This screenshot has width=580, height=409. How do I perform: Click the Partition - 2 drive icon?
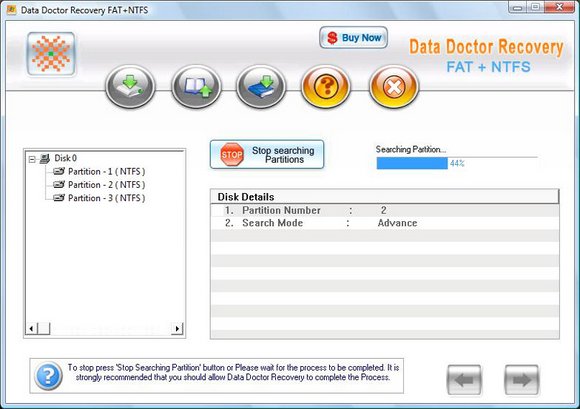click(59, 185)
